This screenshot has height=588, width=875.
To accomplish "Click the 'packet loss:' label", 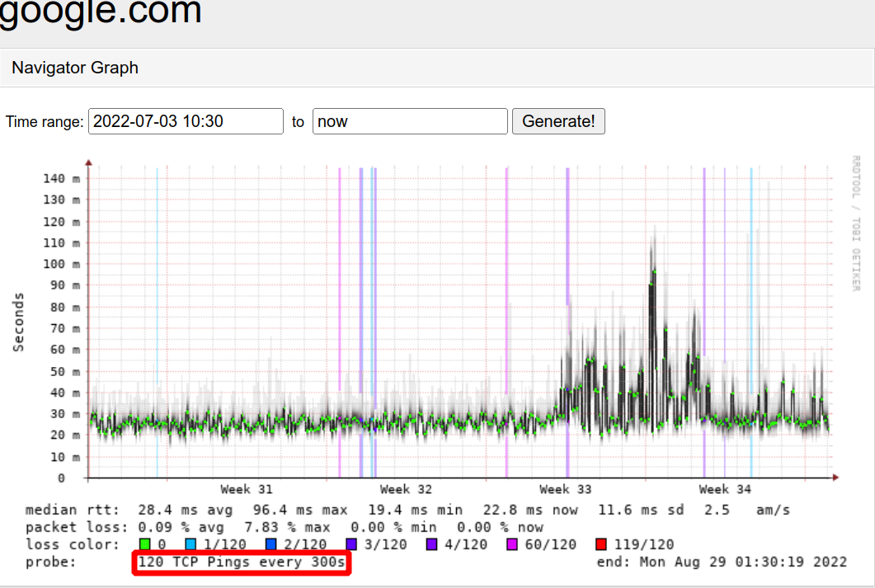I will [x=77, y=527].
